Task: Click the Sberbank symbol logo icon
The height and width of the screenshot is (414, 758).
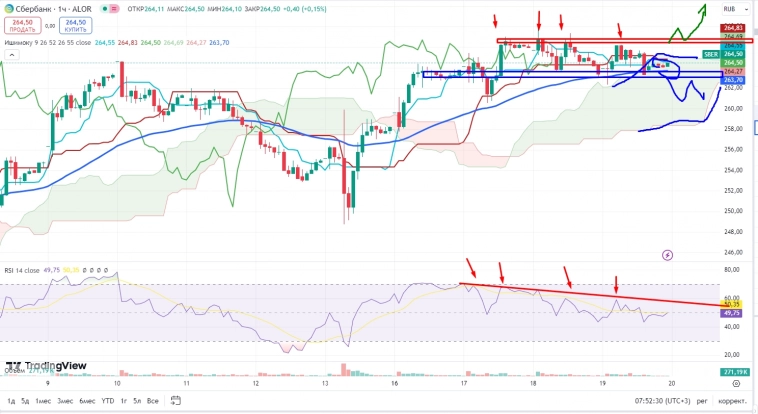Action: [x=8, y=9]
